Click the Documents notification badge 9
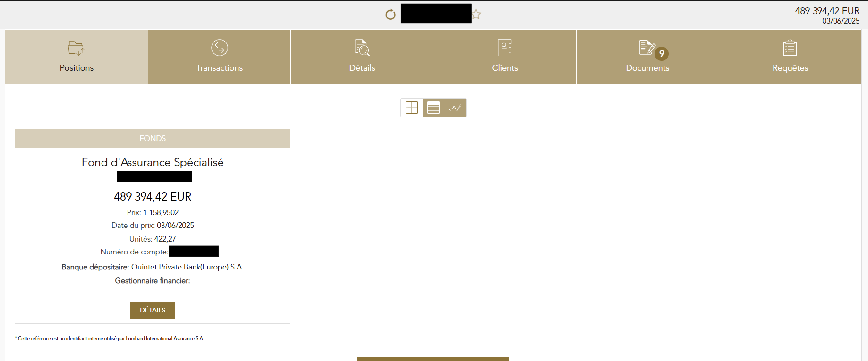 [662, 54]
